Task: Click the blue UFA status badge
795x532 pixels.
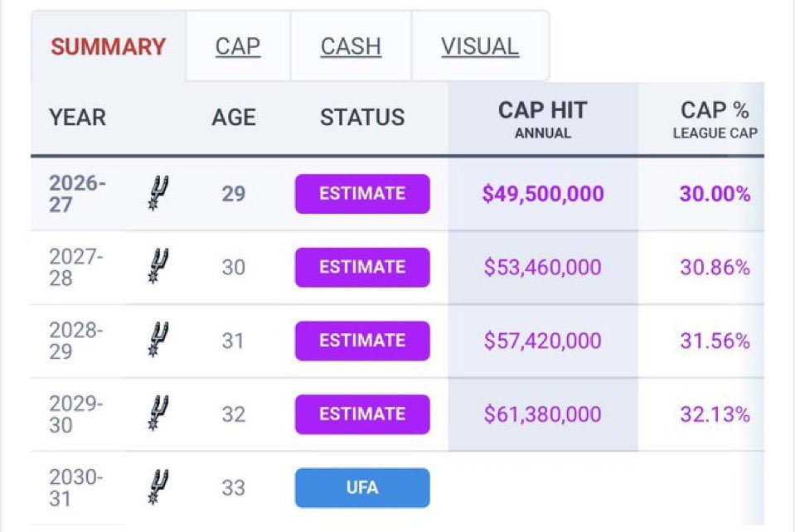Action: pos(362,487)
